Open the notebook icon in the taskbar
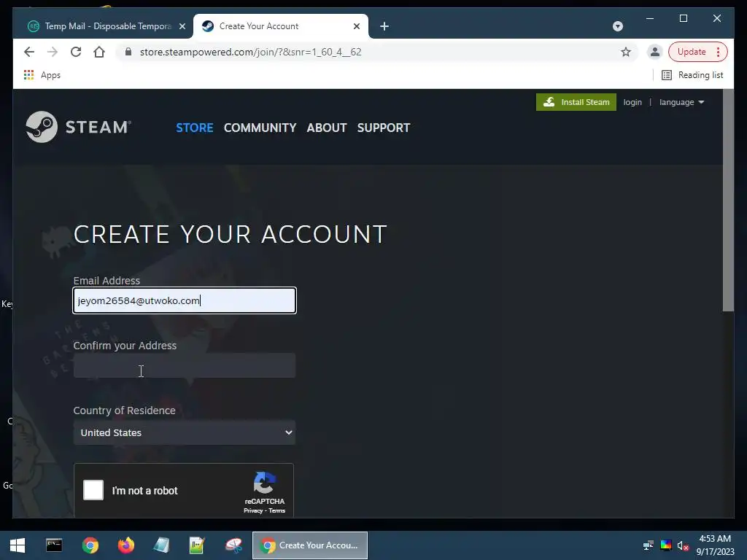Screen dimensions: 747x560 (x=161, y=545)
